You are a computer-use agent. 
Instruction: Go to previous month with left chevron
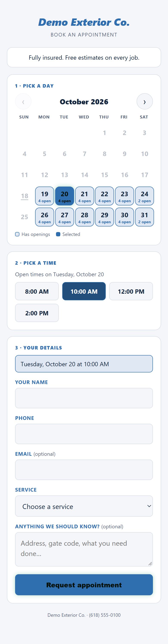(23, 102)
